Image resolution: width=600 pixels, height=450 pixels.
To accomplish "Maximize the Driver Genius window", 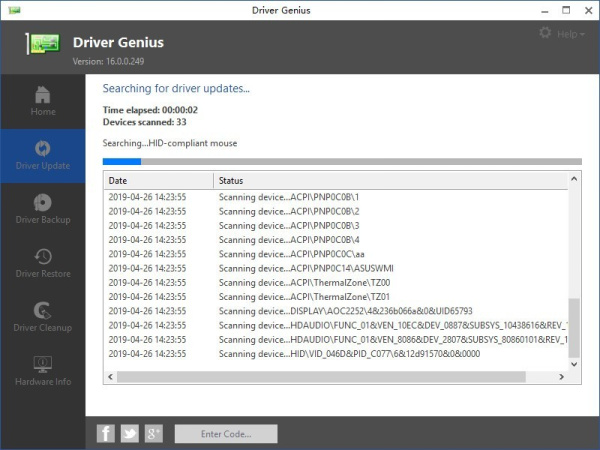I will (x=566, y=10).
